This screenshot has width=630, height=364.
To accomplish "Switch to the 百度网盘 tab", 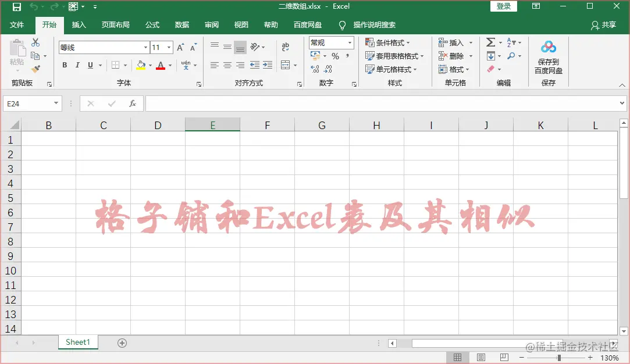I will click(x=307, y=25).
